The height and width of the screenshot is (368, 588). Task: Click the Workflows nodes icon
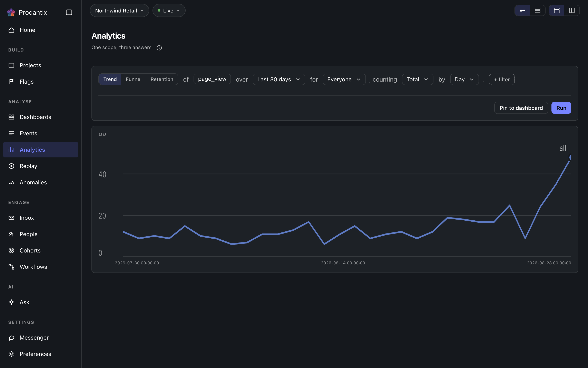point(11,267)
